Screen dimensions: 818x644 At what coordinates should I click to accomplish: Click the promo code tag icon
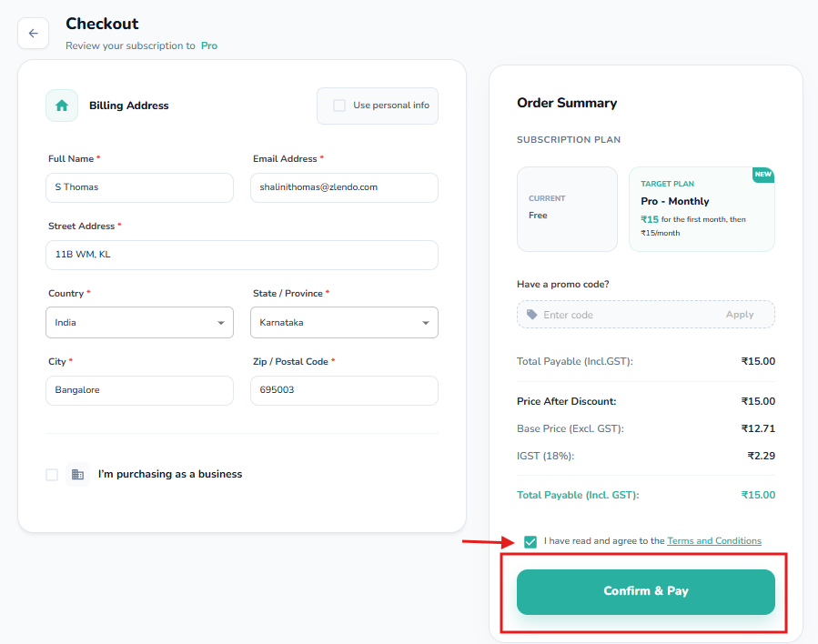pyautogui.click(x=532, y=315)
